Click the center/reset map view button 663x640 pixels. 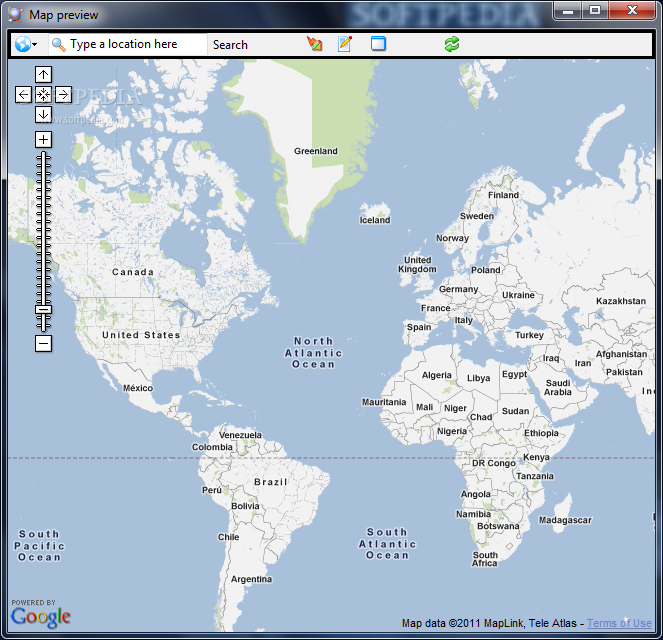pyautogui.click(x=43, y=95)
